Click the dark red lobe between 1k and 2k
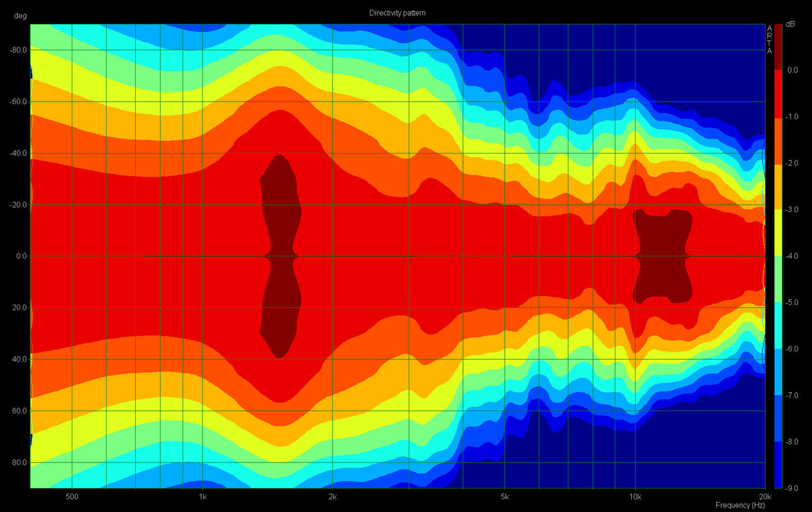Viewport: 812px width, 512px height. click(x=280, y=256)
